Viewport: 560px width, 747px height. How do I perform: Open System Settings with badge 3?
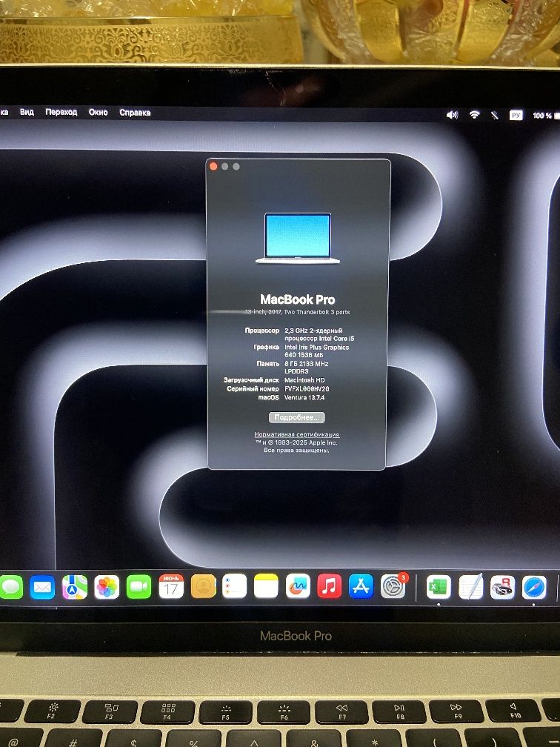[393, 586]
